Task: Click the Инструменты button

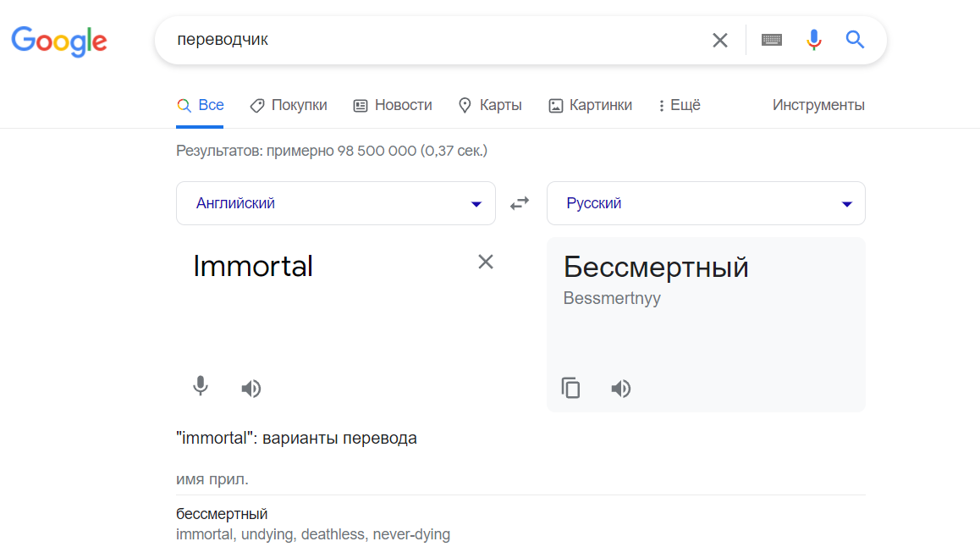Action: pos(818,106)
